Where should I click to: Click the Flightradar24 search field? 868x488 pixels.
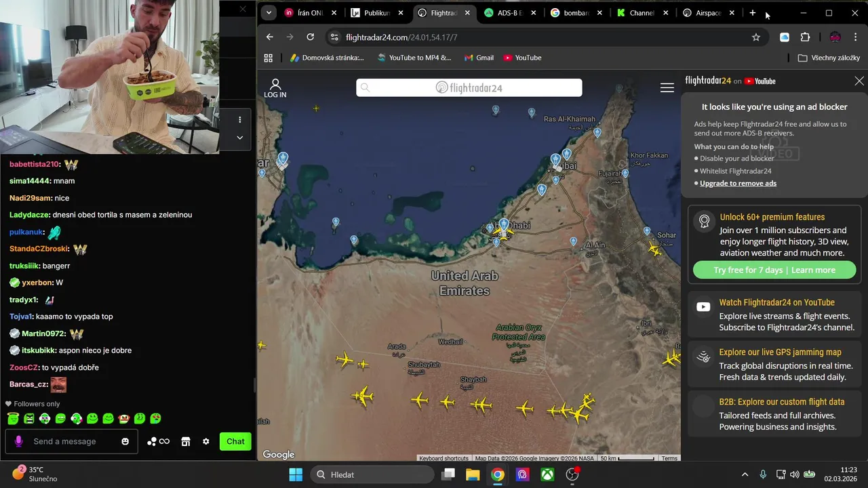click(469, 87)
